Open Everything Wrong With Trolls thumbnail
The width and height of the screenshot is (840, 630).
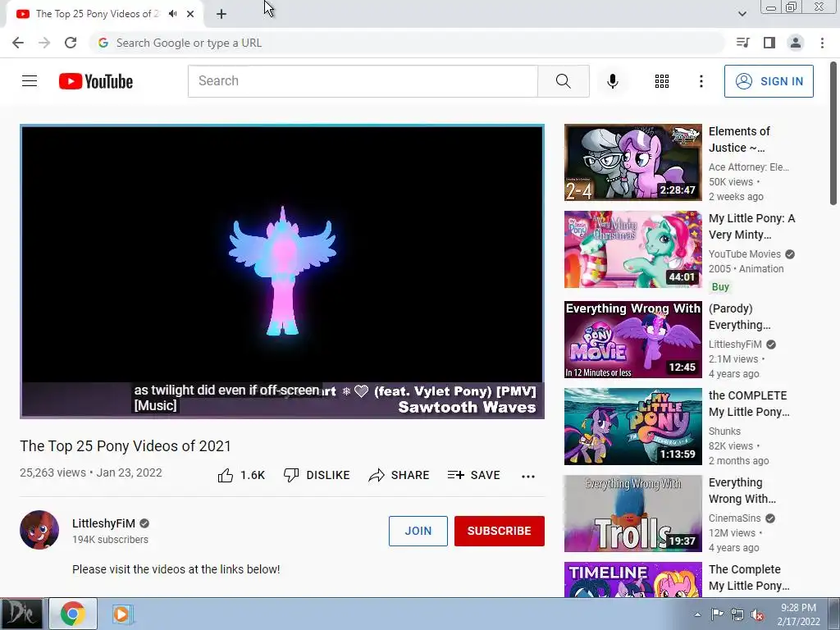point(632,514)
